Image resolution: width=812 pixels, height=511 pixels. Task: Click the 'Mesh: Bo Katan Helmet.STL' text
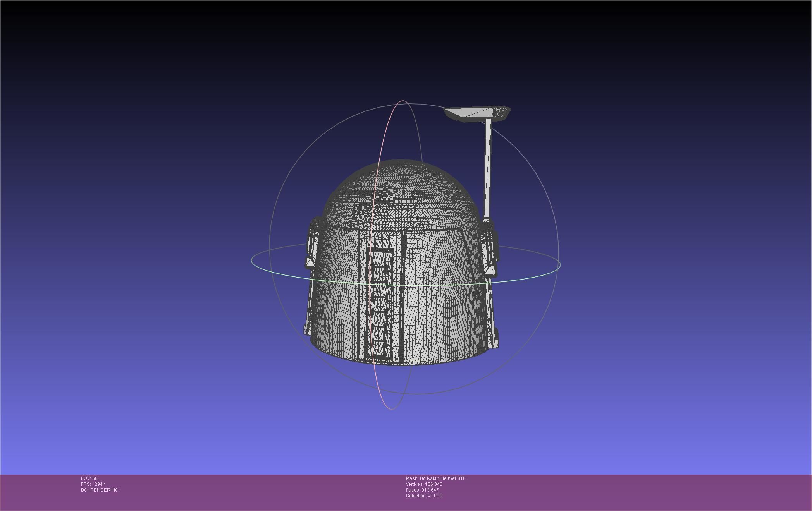click(x=436, y=478)
